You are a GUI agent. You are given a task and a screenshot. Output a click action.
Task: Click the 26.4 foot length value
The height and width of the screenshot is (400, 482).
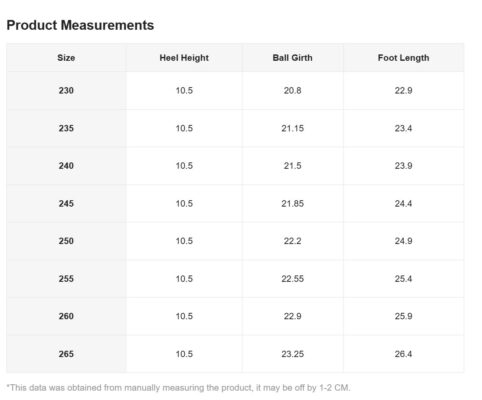(x=403, y=354)
